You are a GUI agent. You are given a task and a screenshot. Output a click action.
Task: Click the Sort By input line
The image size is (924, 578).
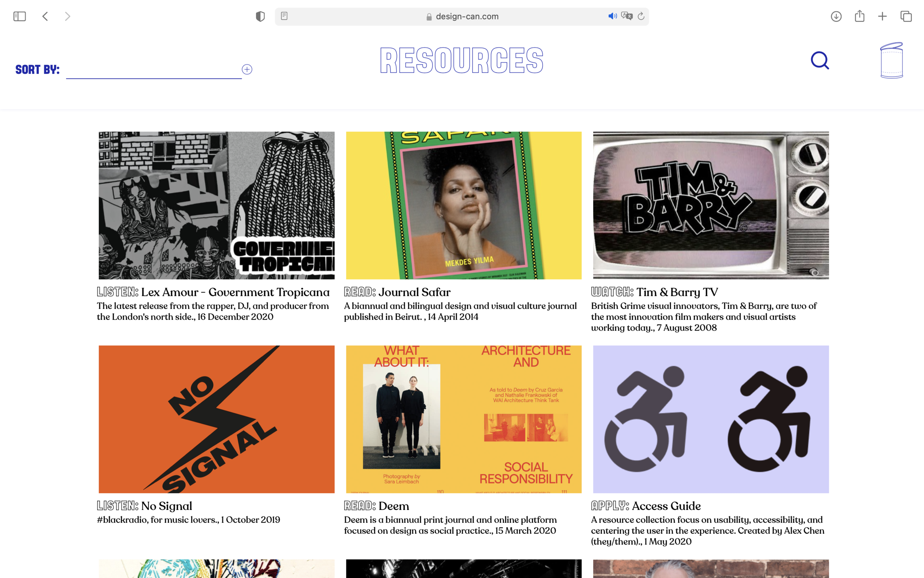153,71
